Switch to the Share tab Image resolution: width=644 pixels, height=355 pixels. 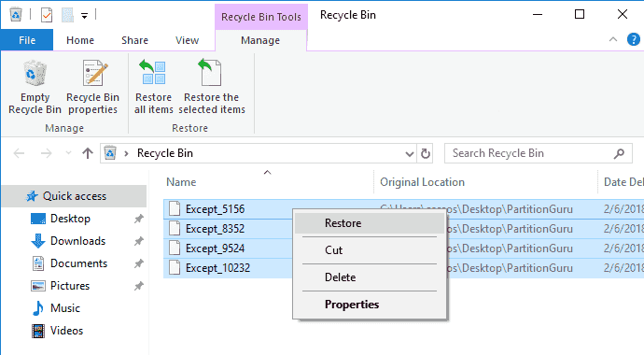click(x=134, y=40)
